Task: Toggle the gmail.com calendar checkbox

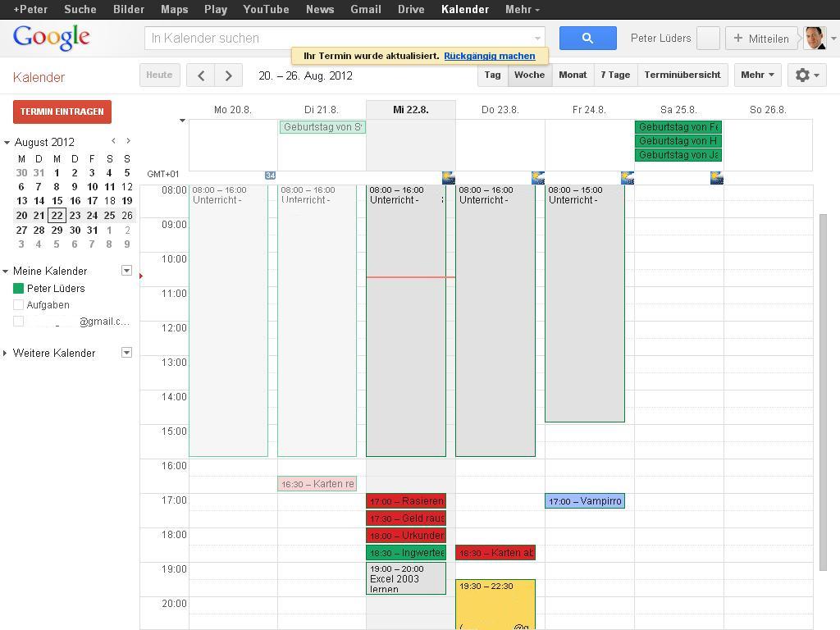Action: tap(18, 322)
